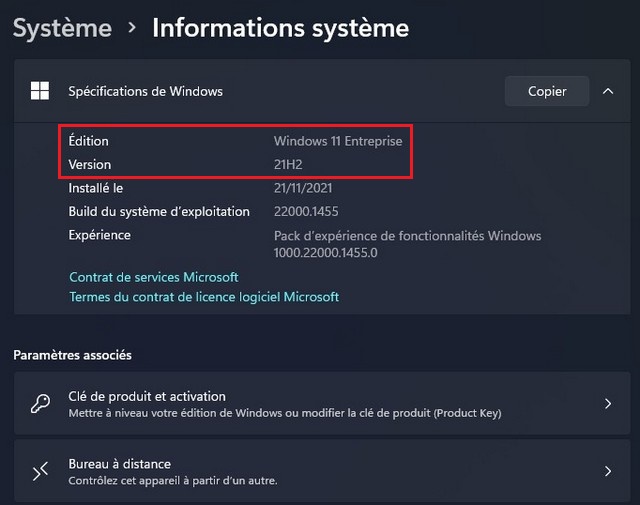Select the install date 21/11/2021
640x505 pixels.
coord(303,188)
